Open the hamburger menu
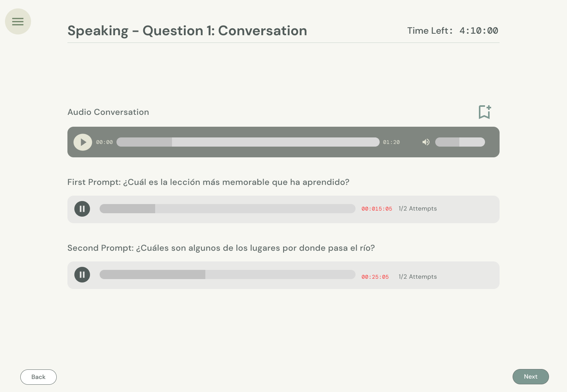567x392 pixels. pos(18,21)
